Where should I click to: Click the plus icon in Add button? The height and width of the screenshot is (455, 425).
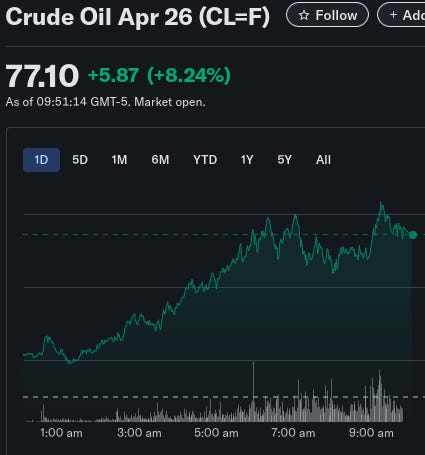[393, 15]
